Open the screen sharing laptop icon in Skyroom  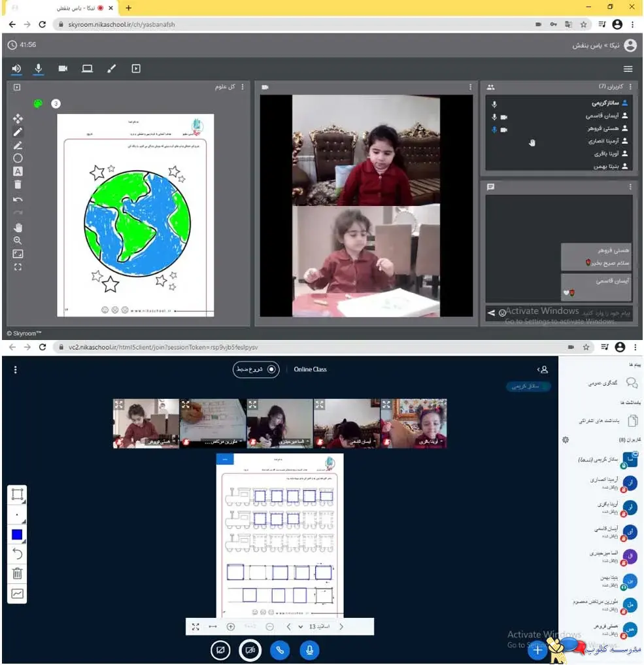88,69
